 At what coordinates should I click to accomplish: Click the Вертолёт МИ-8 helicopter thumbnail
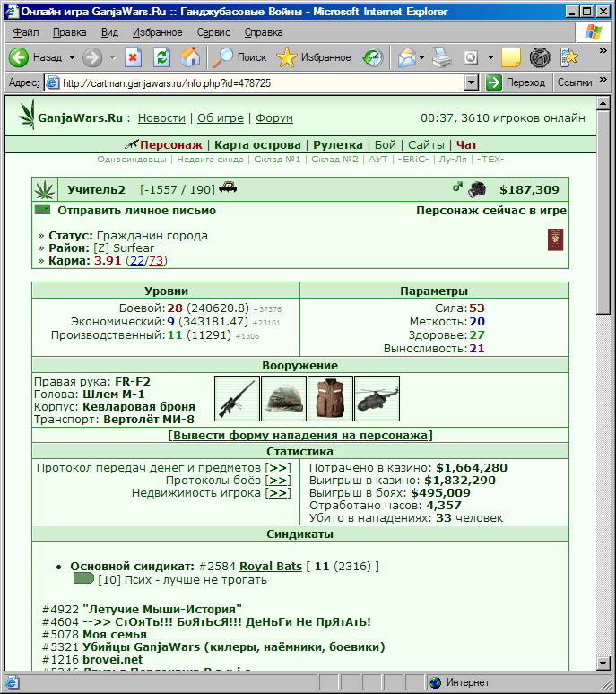pyautogui.click(x=377, y=398)
